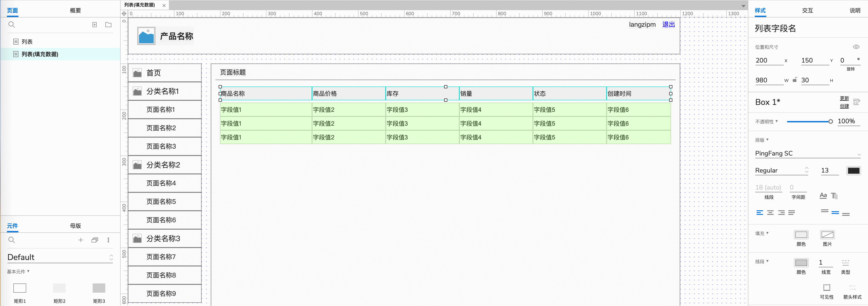The height and width of the screenshot is (306, 868).
Task: Click the text shadow T icon
Action: 835,196
